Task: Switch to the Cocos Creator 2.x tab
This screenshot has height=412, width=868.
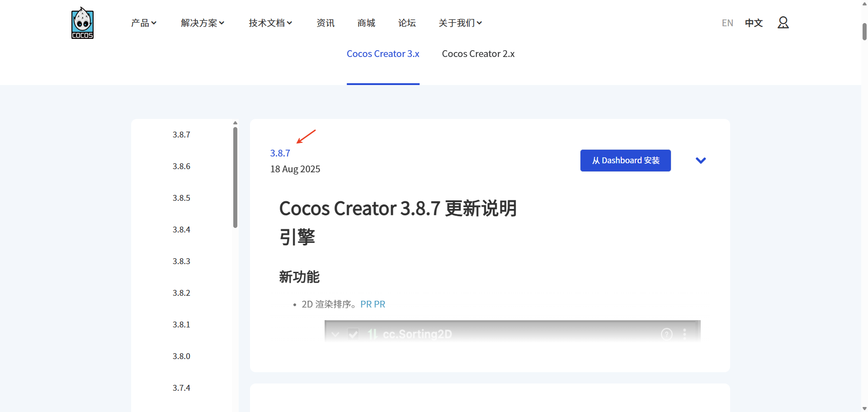Action: click(x=478, y=54)
